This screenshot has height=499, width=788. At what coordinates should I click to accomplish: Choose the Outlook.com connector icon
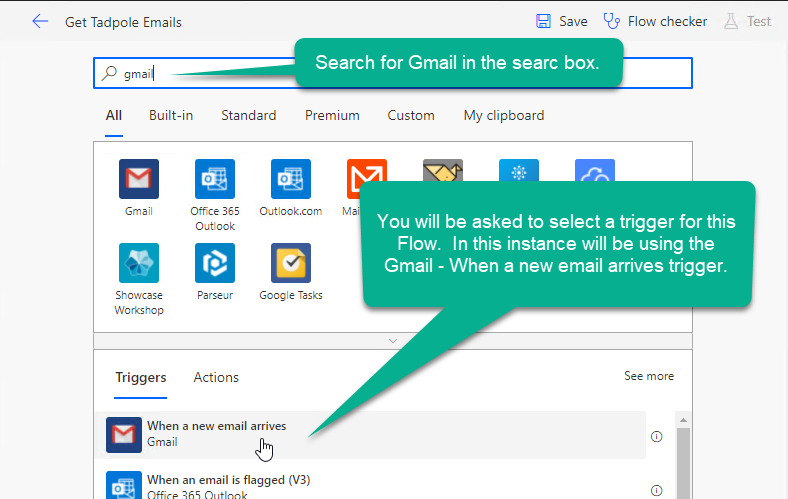click(290, 179)
